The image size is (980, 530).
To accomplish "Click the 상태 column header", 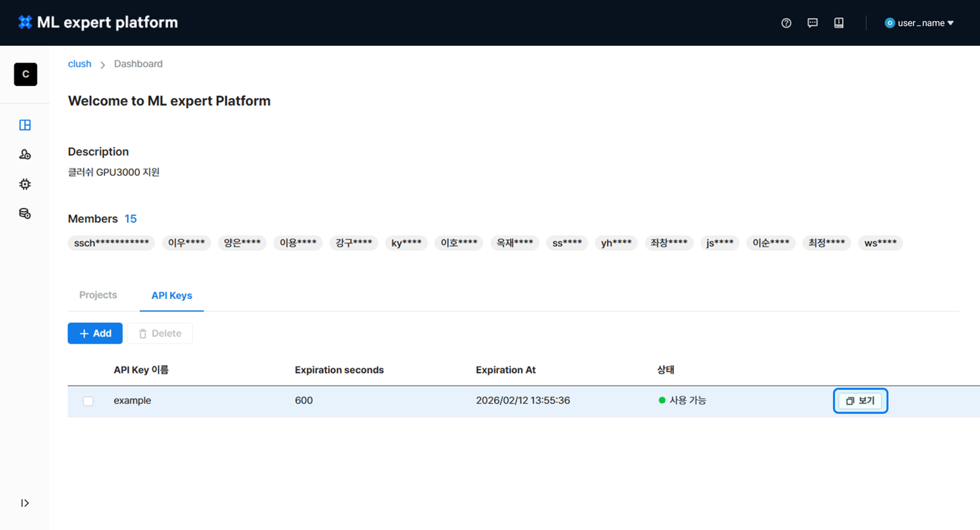I will pyautogui.click(x=666, y=370).
